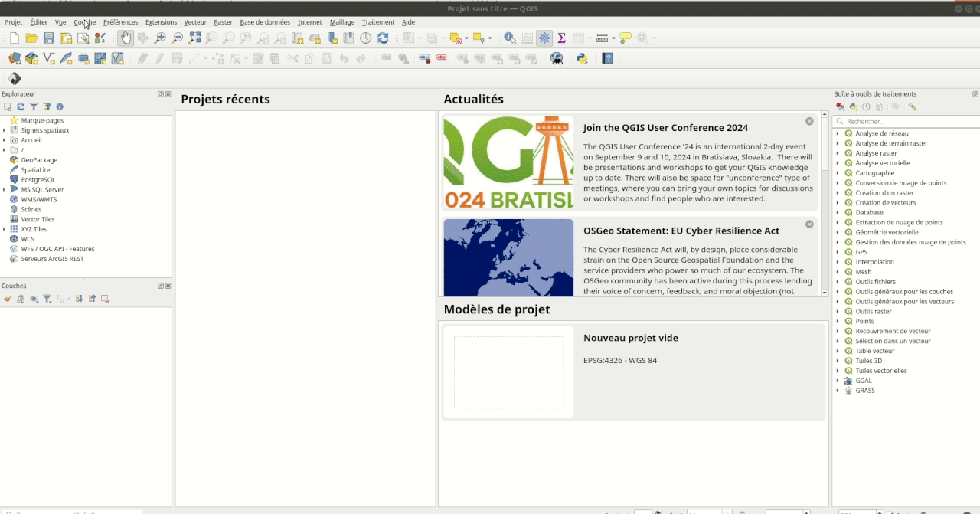The image size is (980, 514).
Task: Expand Analyse de réseau toolbox group
Action: pyautogui.click(x=838, y=133)
